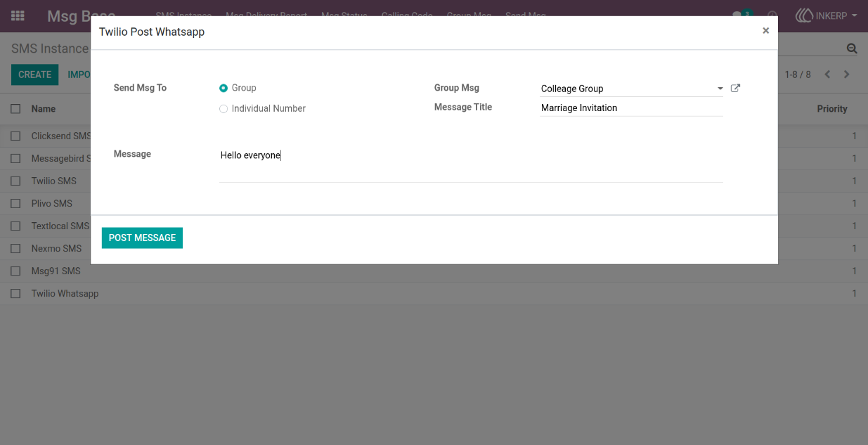
Task: Toggle the select-all checkbox beside Name
Action: coord(15,109)
